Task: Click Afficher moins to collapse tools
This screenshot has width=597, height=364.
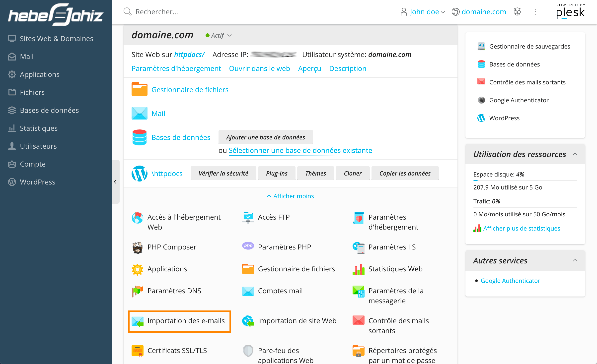Action: point(290,196)
